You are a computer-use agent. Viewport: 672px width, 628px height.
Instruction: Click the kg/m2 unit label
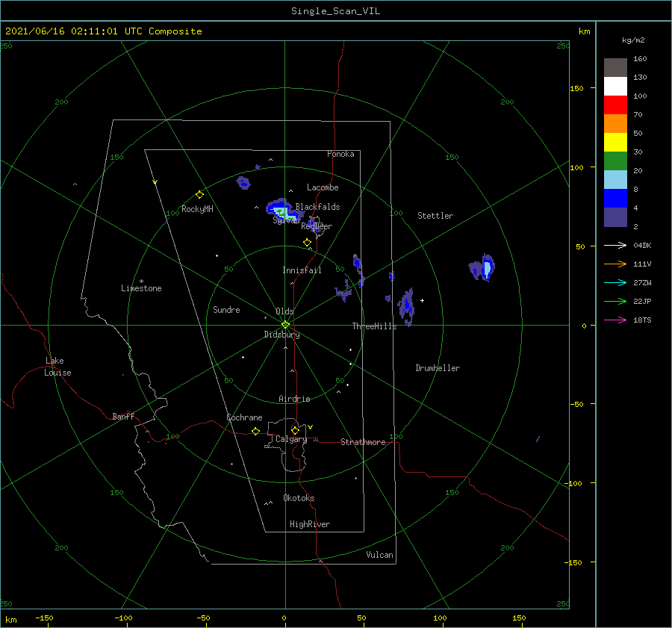(633, 40)
